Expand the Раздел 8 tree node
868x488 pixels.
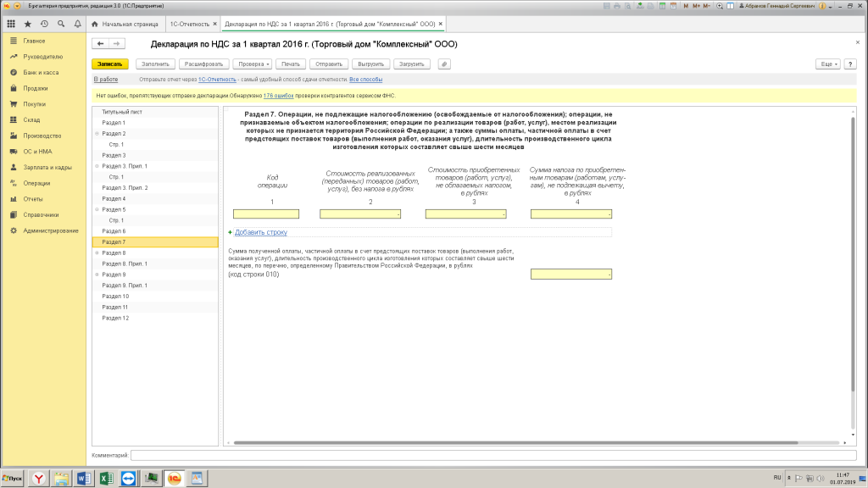[97, 252]
